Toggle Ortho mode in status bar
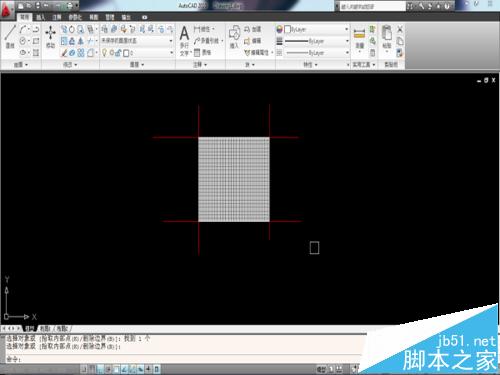This screenshot has width=500, height=375. point(100,369)
